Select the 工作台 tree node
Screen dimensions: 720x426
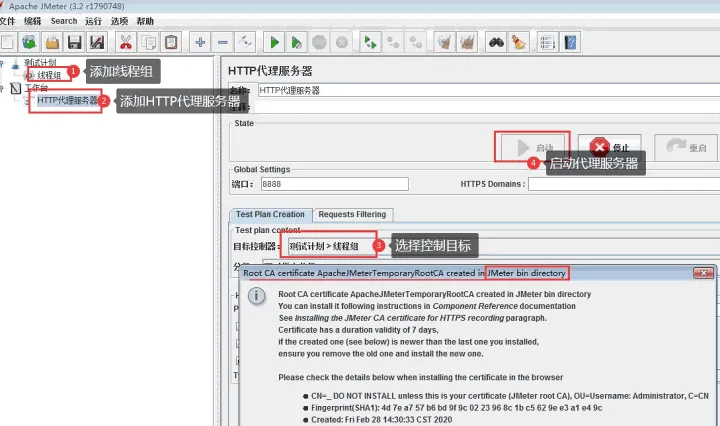(x=36, y=87)
